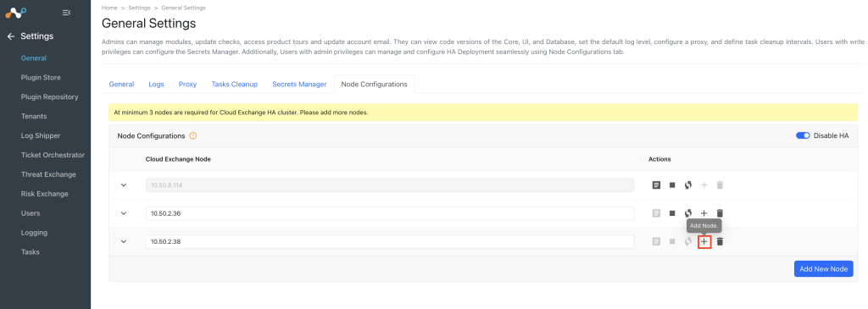Image resolution: width=868 pixels, height=309 pixels.
Task: Add node plus icon in 10.50.2.38 row
Action: [x=704, y=241]
